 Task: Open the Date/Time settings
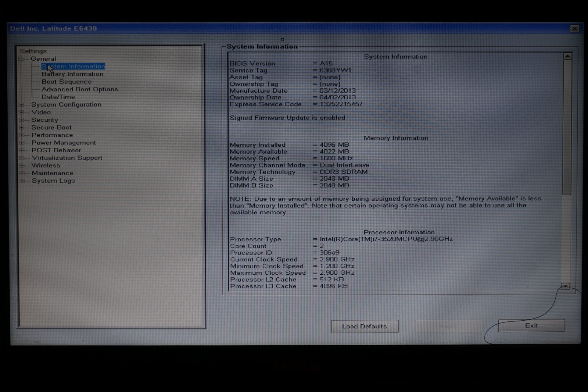(x=58, y=97)
